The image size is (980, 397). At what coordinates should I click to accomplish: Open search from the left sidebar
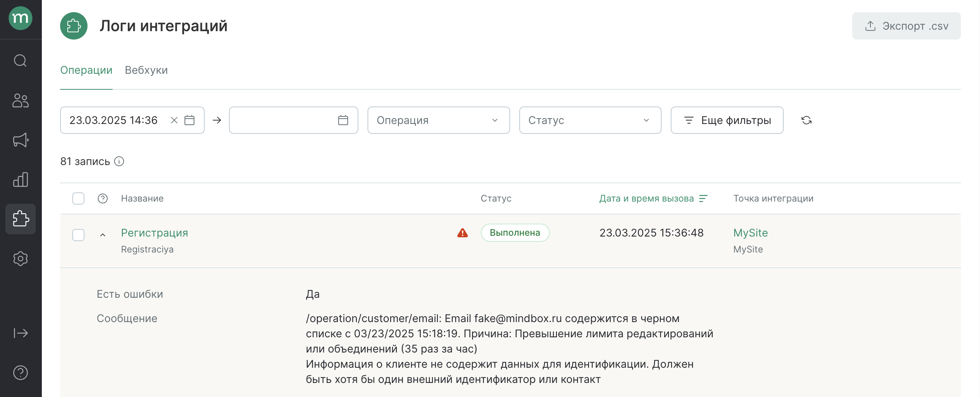pos(21,60)
